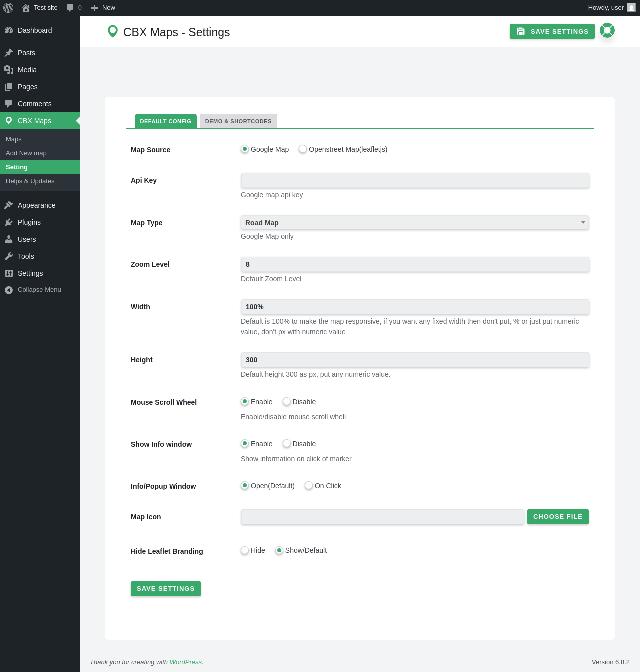This screenshot has width=640, height=672.
Task: Open the WordPress Settings menu
Action: click(x=40, y=273)
